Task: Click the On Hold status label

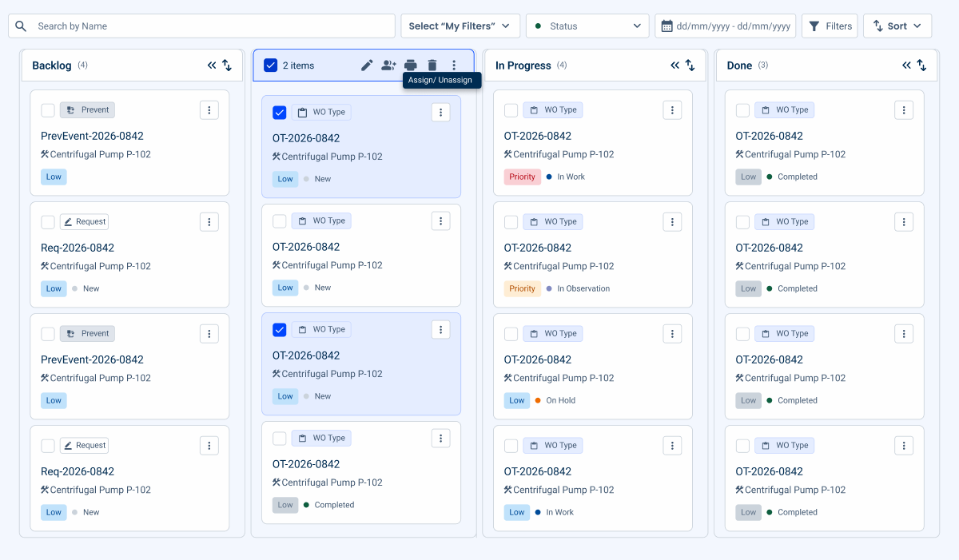Action: coord(561,400)
